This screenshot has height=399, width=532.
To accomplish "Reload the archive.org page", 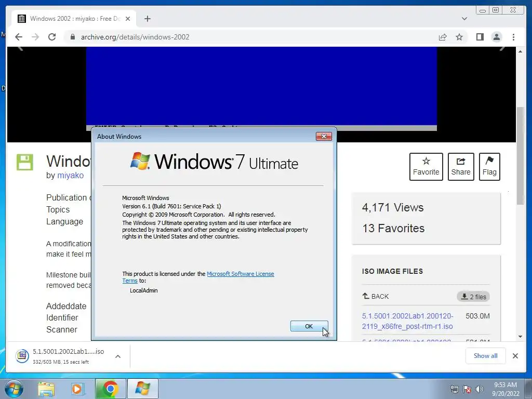I will (x=52, y=37).
